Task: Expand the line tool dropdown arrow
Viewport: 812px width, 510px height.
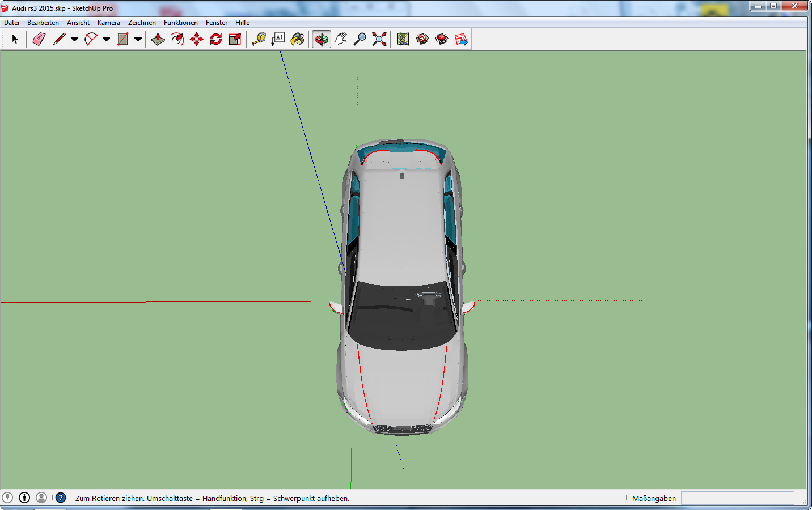Action: pyautogui.click(x=74, y=40)
